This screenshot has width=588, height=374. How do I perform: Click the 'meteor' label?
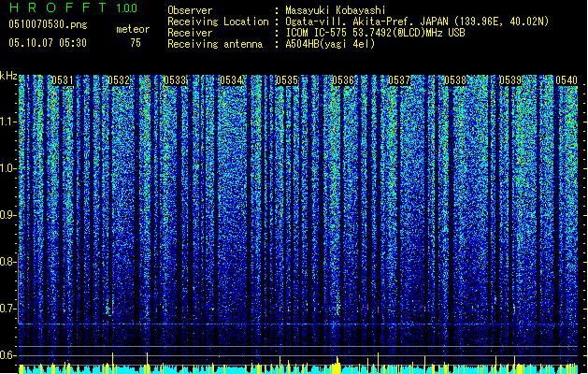133,29
